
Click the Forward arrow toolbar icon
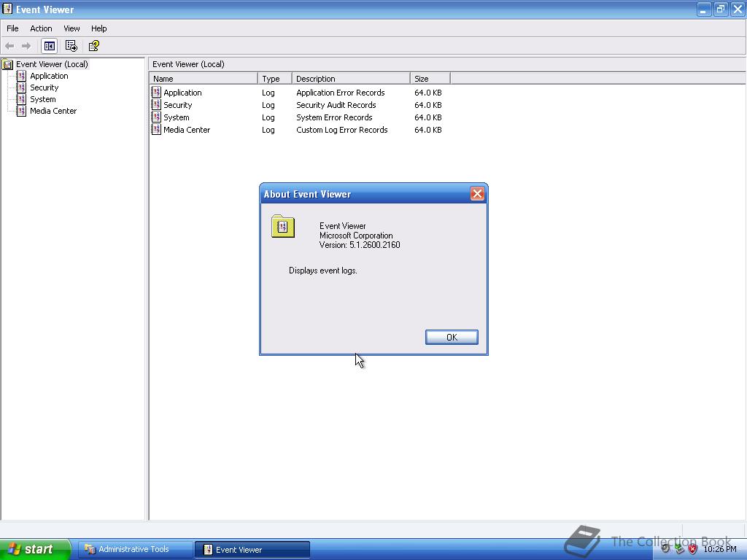26,46
